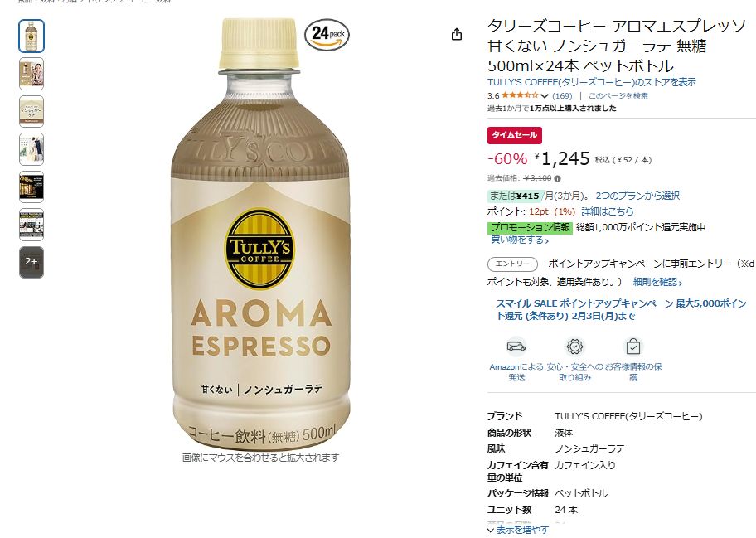Screen dimensions: 756x538
Task: Expand product details with 表示を増やす
Action: pyautogui.click(x=518, y=530)
